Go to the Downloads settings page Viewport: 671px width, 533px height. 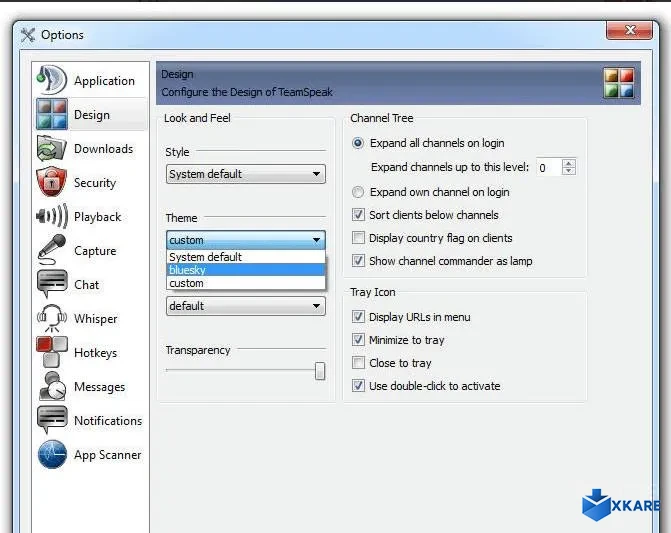104,149
